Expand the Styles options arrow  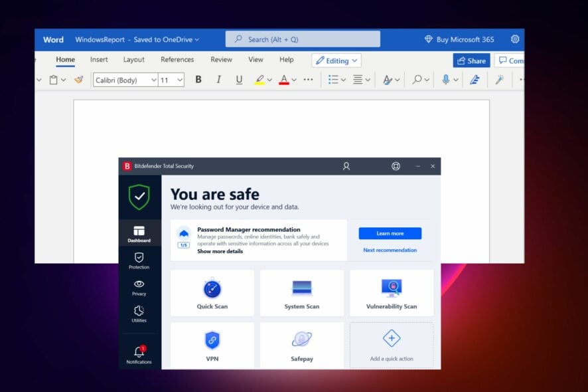(397, 80)
